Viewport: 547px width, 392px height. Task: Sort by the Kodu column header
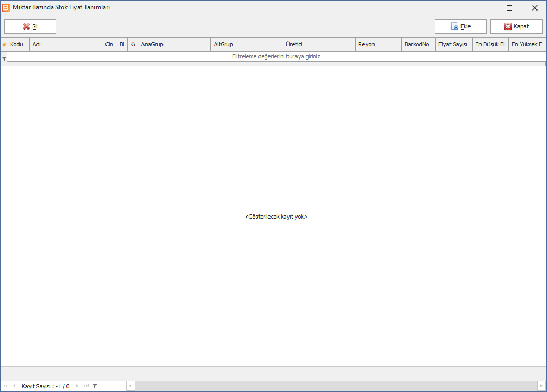point(18,45)
